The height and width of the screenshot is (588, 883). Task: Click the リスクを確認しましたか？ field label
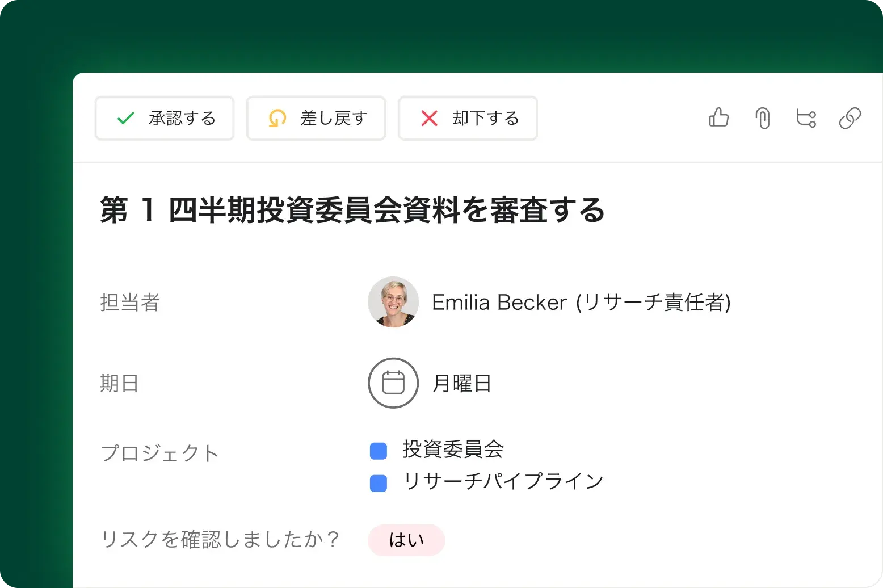pyautogui.click(x=220, y=539)
